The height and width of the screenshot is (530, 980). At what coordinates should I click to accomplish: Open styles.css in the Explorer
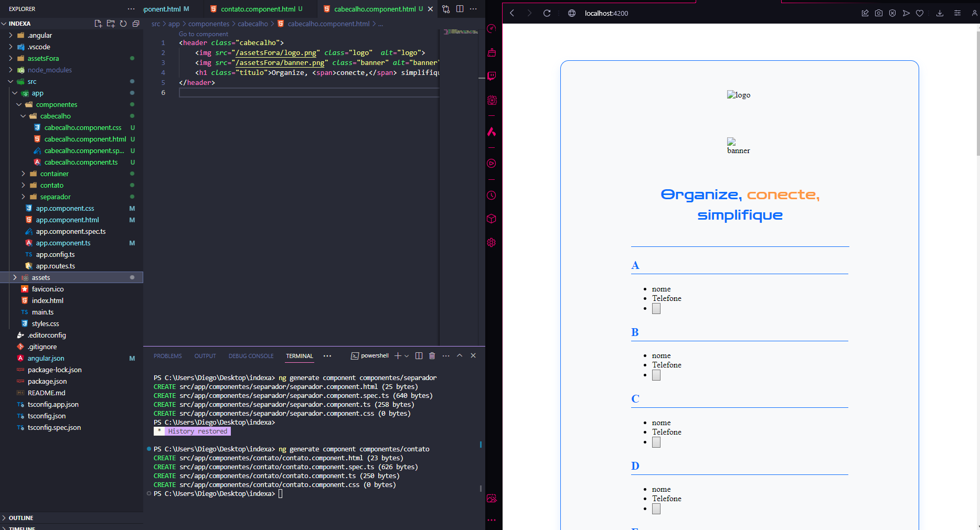point(45,323)
